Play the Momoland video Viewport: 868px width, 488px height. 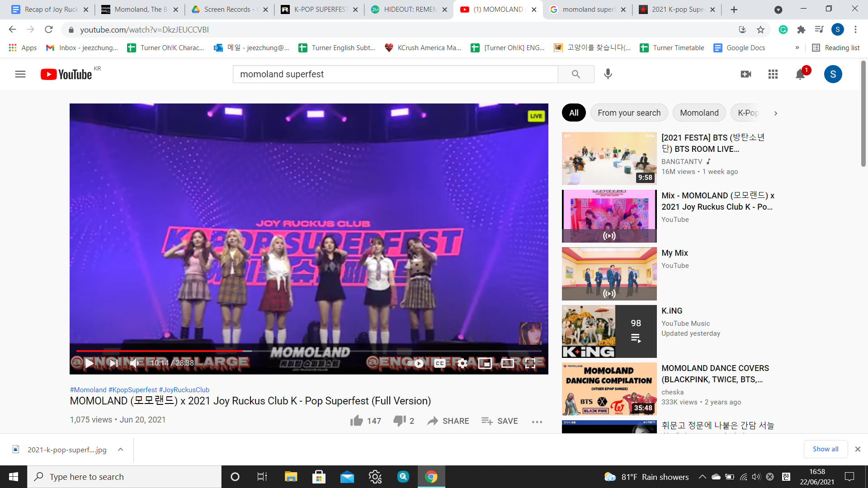pyautogui.click(x=89, y=363)
